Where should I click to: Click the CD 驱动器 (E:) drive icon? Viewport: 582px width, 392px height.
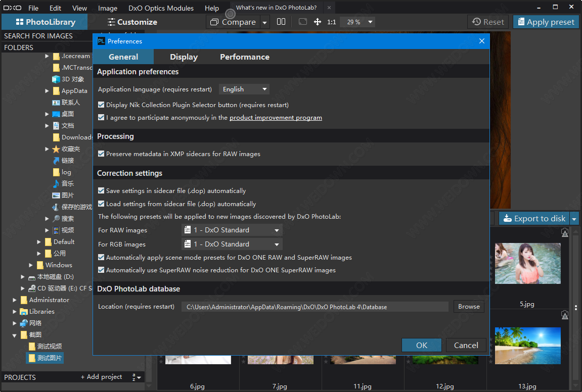pyautogui.click(x=32, y=288)
